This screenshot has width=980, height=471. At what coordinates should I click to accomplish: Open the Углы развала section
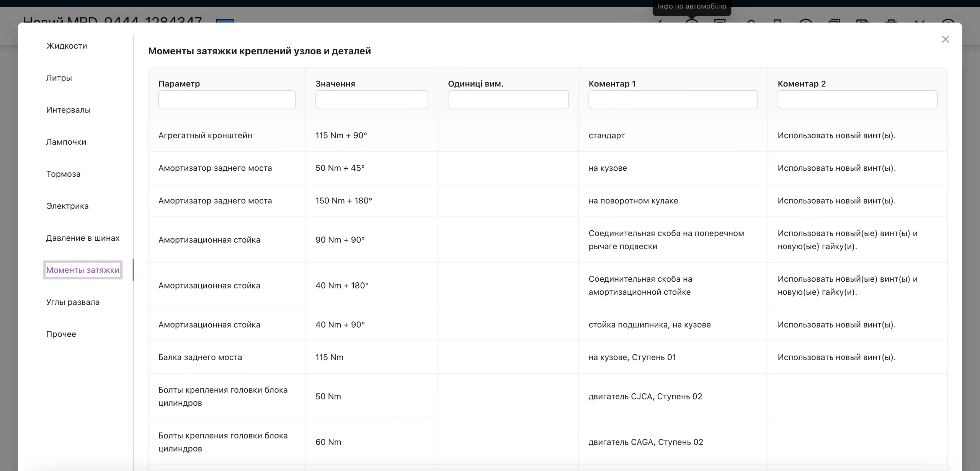coord(73,302)
